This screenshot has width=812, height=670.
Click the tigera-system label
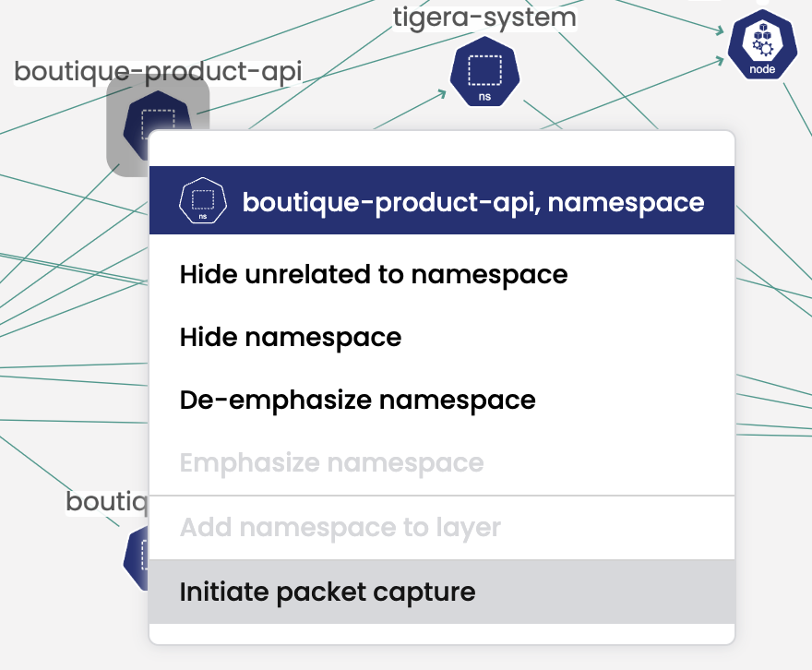tap(484, 18)
